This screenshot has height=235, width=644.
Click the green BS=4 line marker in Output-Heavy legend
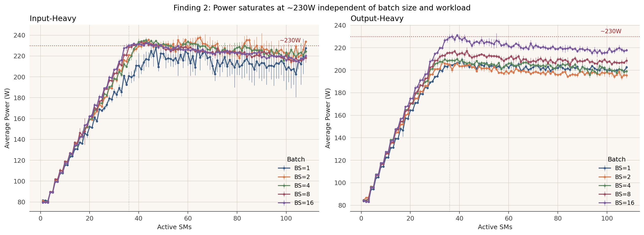tap(605, 186)
